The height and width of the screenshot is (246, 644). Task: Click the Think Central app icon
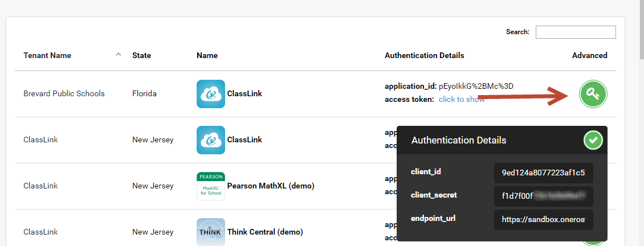(211, 232)
